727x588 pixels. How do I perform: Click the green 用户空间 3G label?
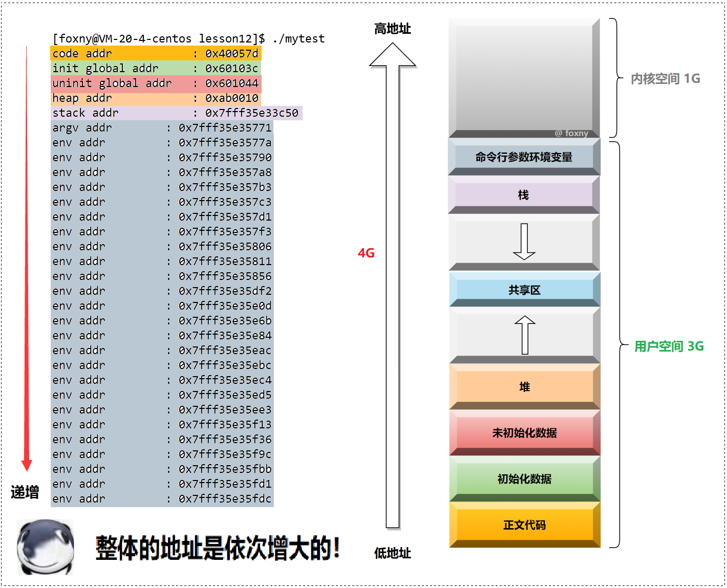(669, 346)
